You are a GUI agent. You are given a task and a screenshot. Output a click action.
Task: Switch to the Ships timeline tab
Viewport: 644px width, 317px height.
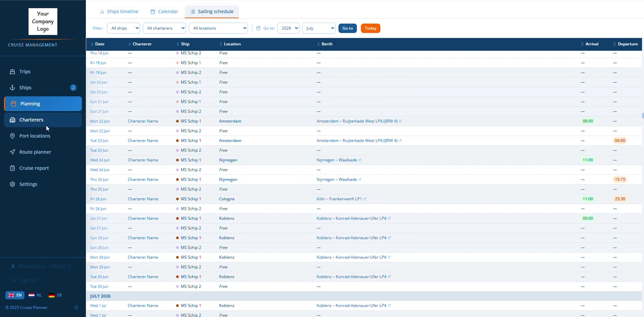point(119,12)
